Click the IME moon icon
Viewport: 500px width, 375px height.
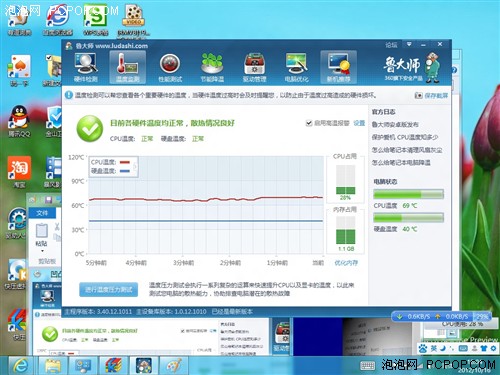(x=443, y=349)
